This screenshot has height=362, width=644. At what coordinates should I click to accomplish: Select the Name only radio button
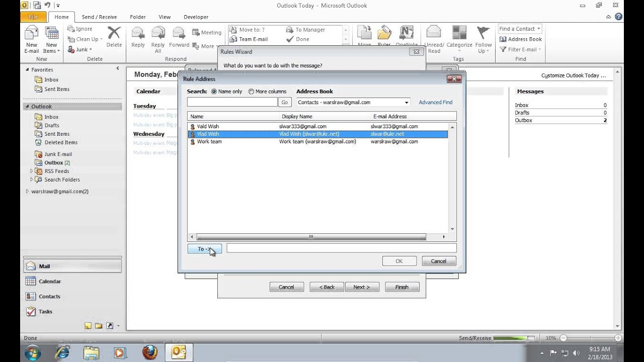pyautogui.click(x=214, y=92)
